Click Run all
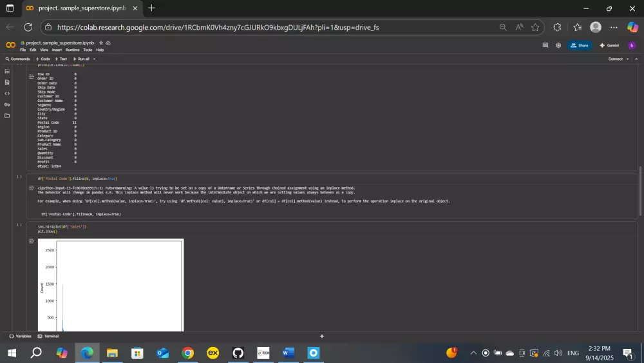 point(81,59)
